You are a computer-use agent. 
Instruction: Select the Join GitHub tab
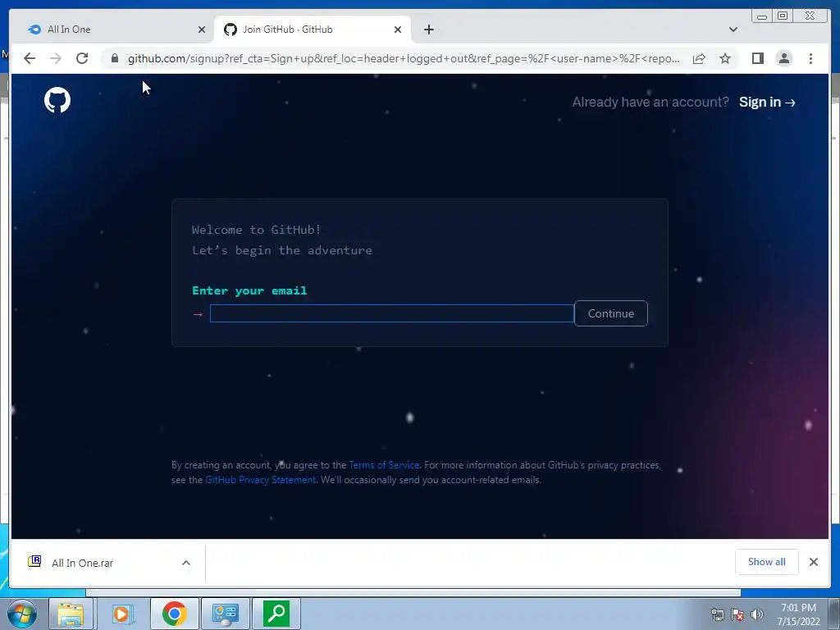tap(311, 30)
